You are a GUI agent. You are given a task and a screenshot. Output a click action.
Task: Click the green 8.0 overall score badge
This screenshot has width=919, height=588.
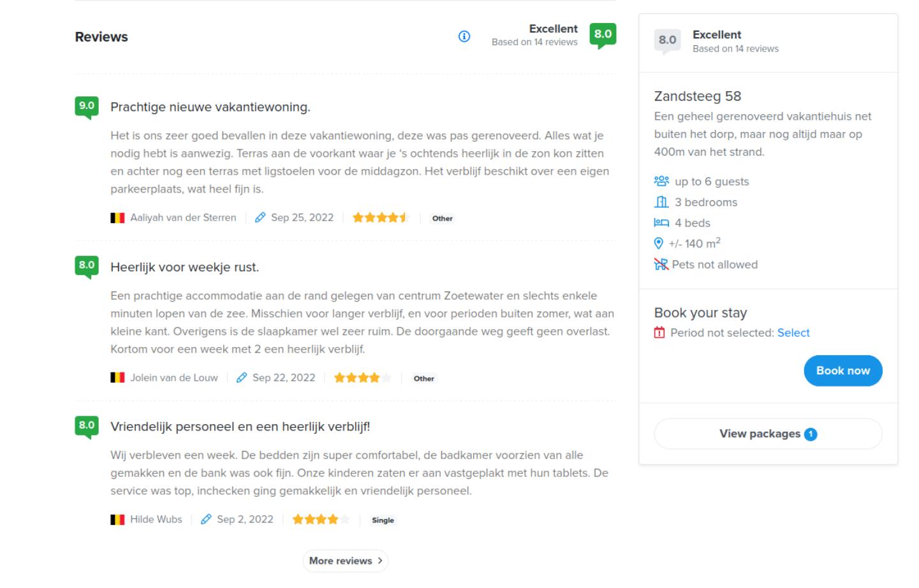coord(603,35)
